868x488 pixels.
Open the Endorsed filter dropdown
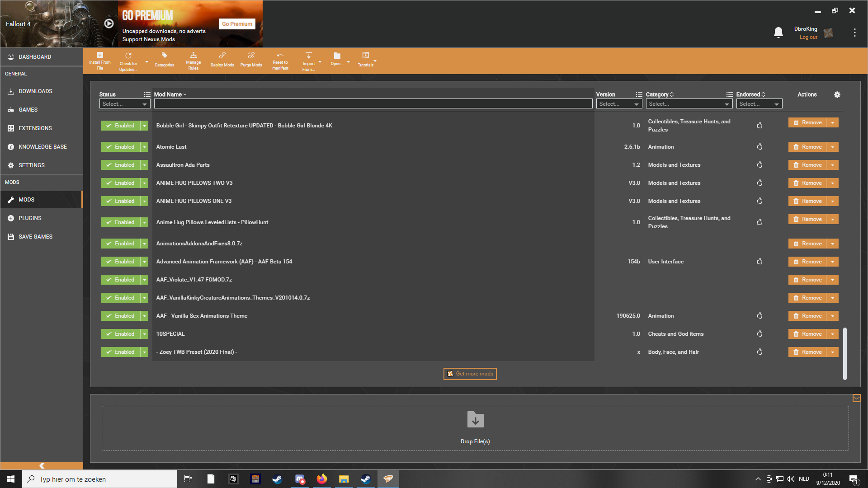759,104
